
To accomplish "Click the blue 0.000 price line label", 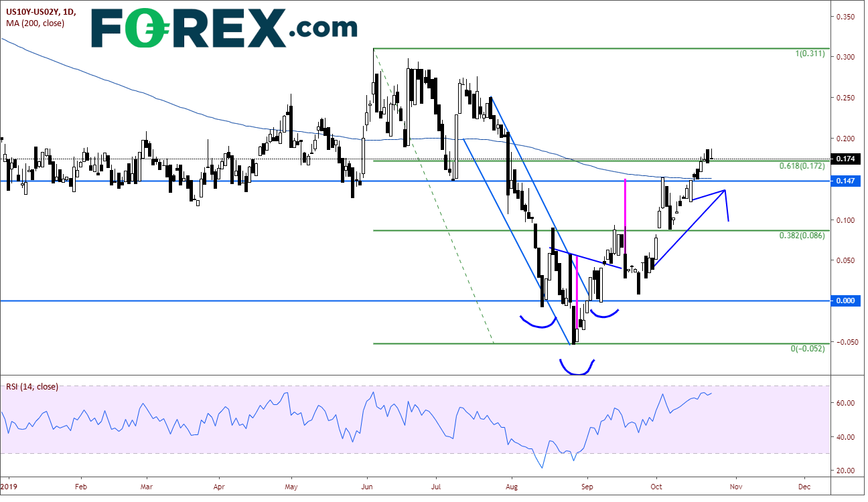I will [x=847, y=301].
